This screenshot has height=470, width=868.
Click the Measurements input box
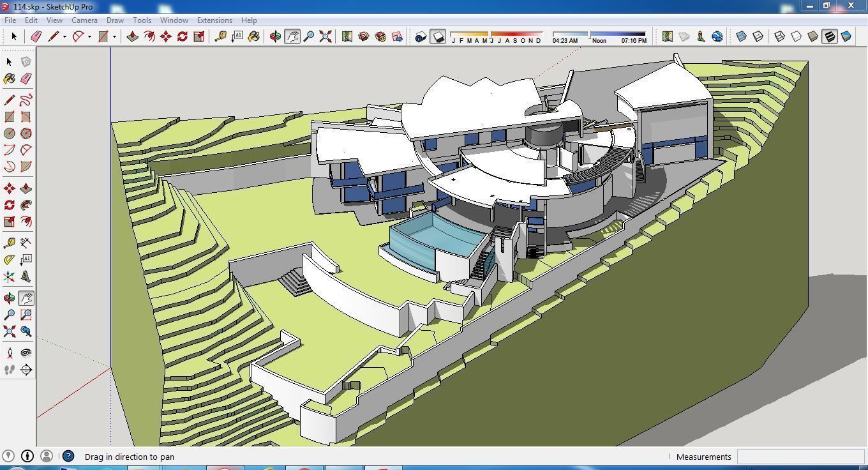801,457
